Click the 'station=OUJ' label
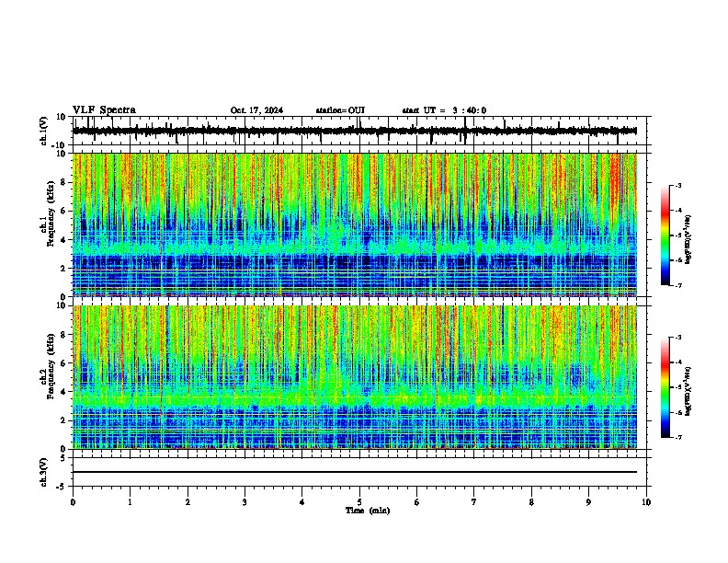728x563 pixels. [x=340, y=110]
